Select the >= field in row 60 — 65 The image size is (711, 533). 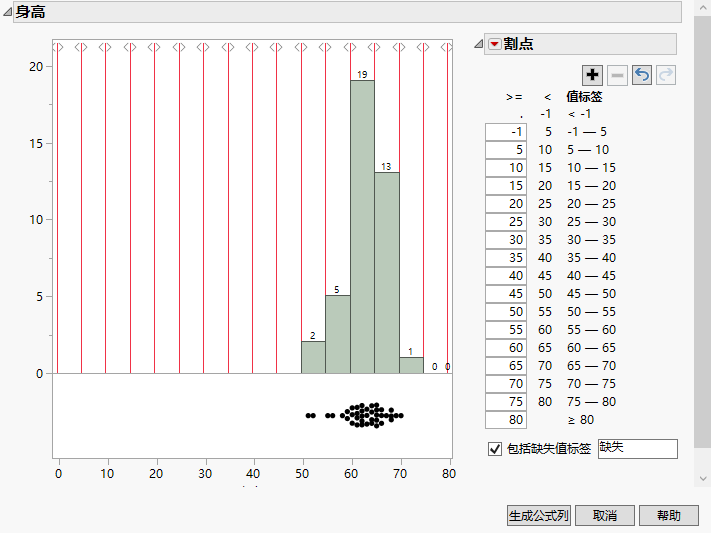[506, 348]
